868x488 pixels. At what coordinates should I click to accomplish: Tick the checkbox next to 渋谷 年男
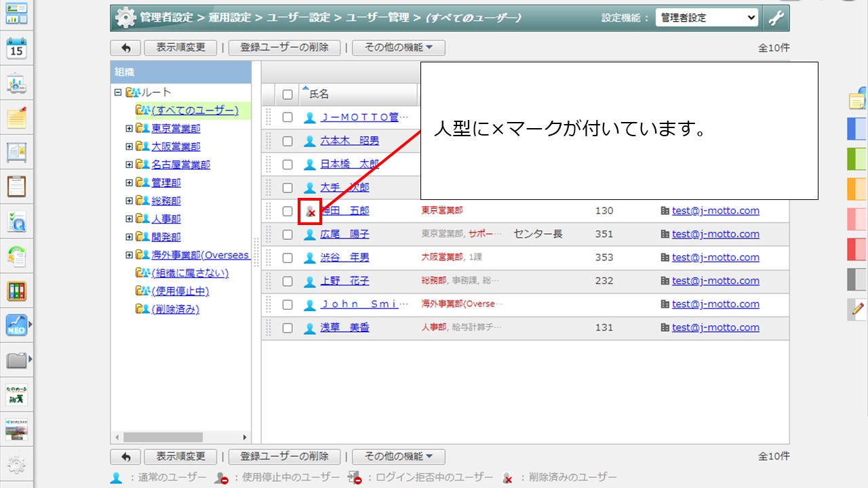[x=288, y=258]
